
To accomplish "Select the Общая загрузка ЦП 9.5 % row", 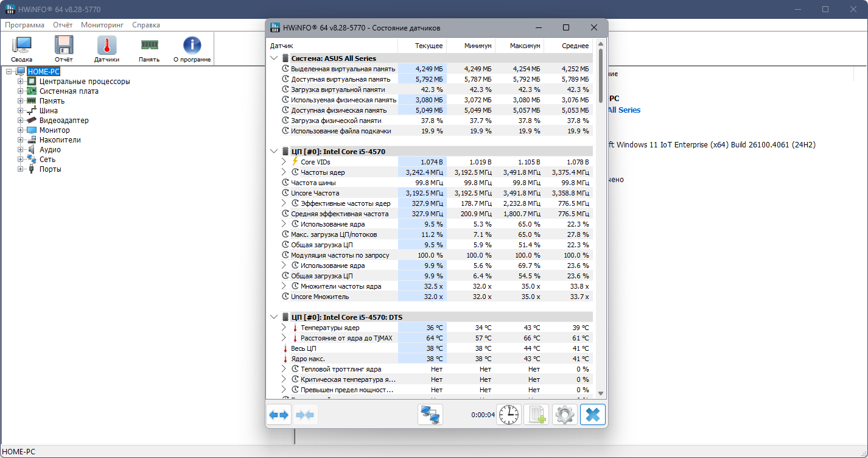I will (430, 245).
